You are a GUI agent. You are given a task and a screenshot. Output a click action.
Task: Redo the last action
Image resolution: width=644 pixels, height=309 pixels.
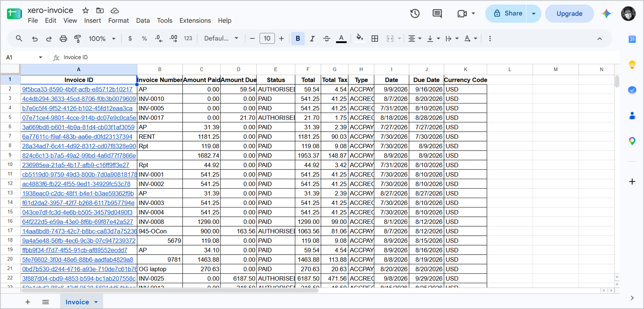49,39
